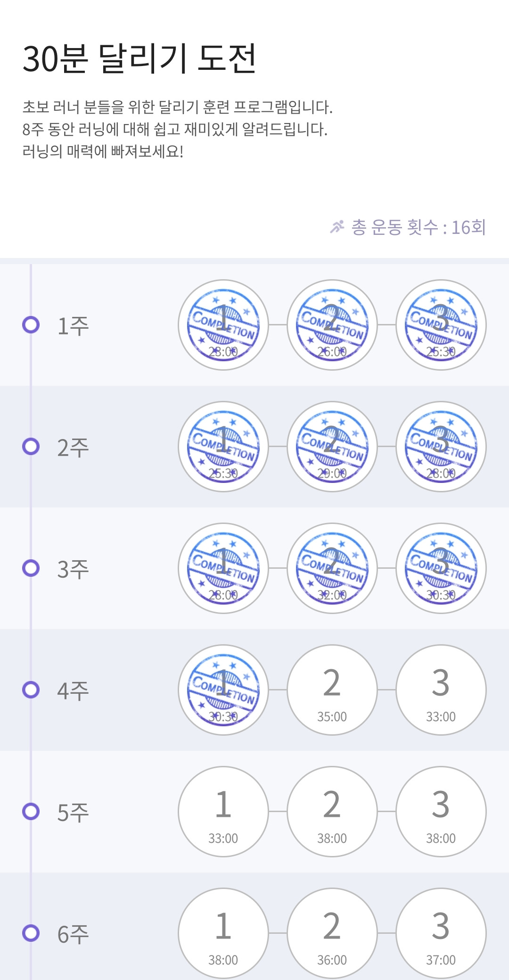Select week 6 session 3, 37:00
Image resolution: width=509 pixels, height=980 pixels.
click(x=441, y=933)
